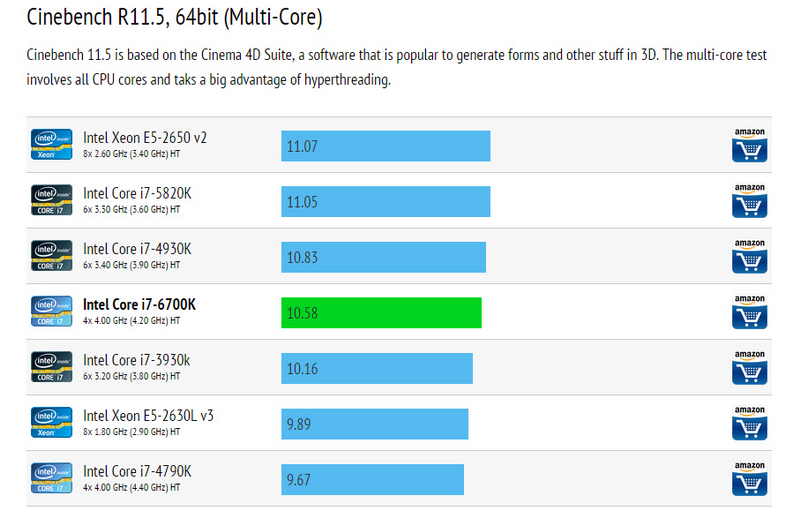This screenshot has width=800, height=519.
Task: Click the Cinebench R11.5 64bit heading
Action: tap(174, 17)
